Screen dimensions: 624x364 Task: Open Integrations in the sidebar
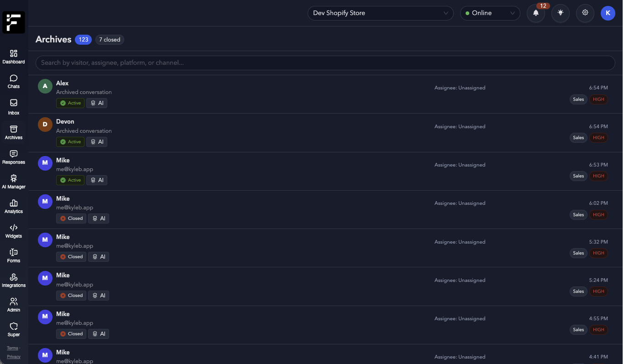tap(14, 277)
